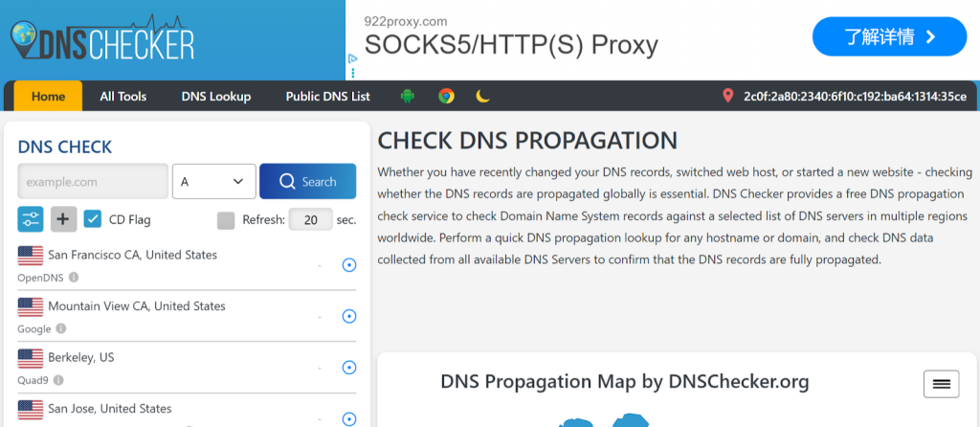Image resolution: width=980 pixels, height=427 pixels.
Task: Click the target icon for Mountain View
Action: pos(349,316)
